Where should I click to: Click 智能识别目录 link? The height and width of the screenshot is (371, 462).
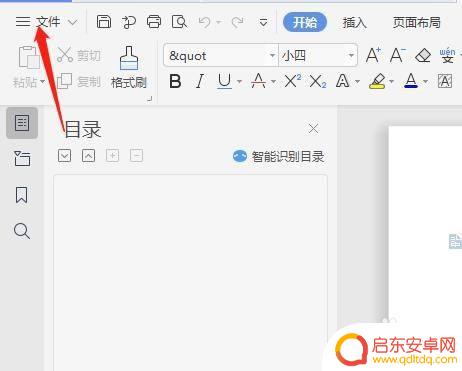(279, 156)
